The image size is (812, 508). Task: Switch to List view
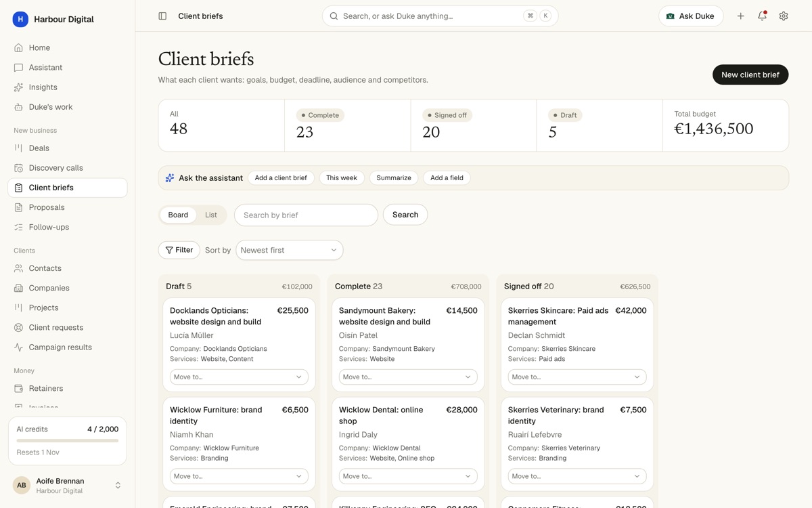[211, 215]
